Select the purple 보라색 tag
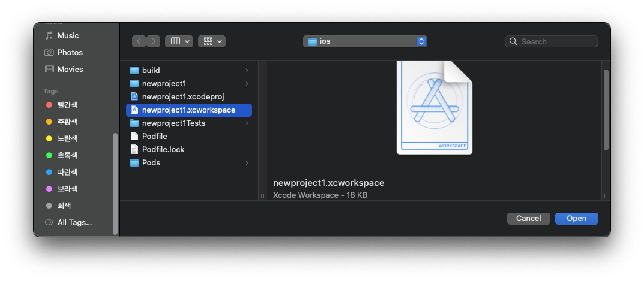The image size is (644, 281). click(62, 189)
